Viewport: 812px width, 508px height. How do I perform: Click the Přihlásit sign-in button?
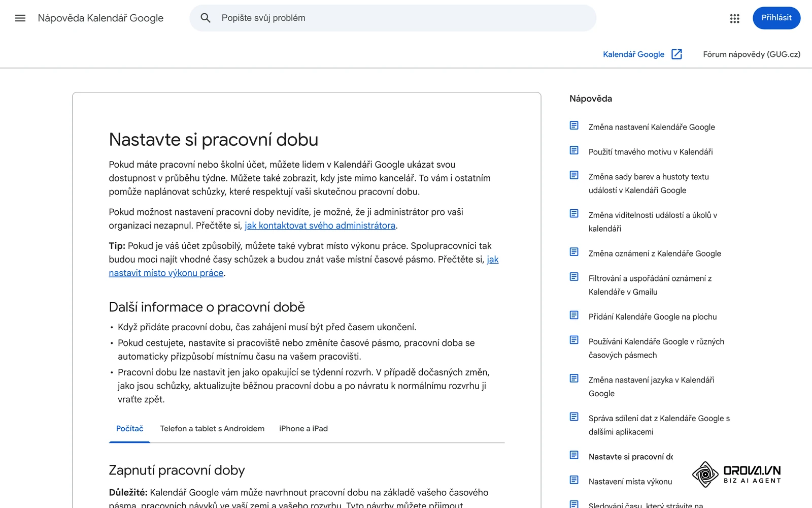point(776,18)
